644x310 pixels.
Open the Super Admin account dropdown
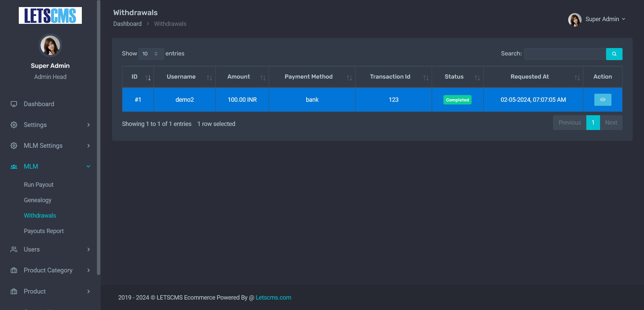tap(597, 19)
